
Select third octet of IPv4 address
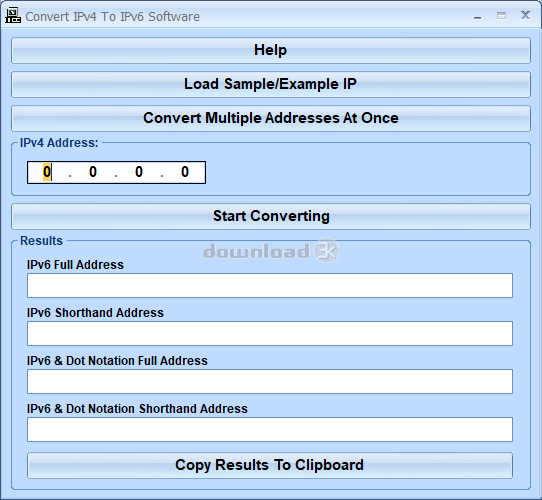click(x=139, y=172)
